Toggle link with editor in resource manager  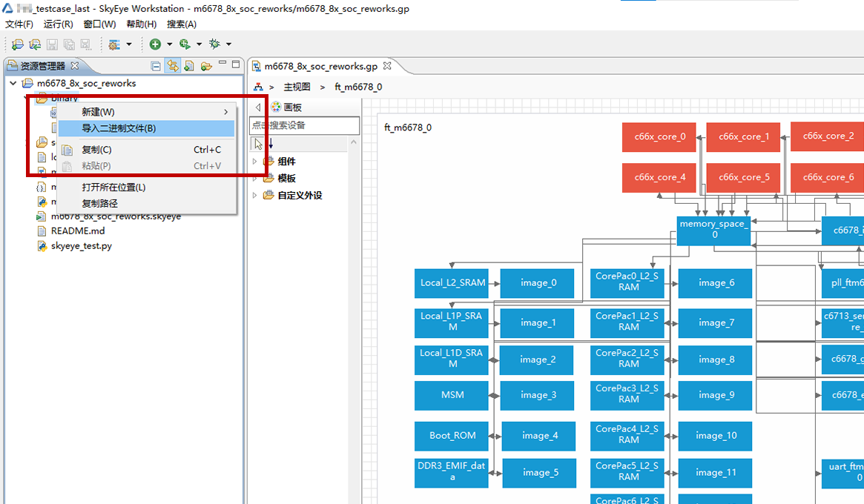pos(173,66)
